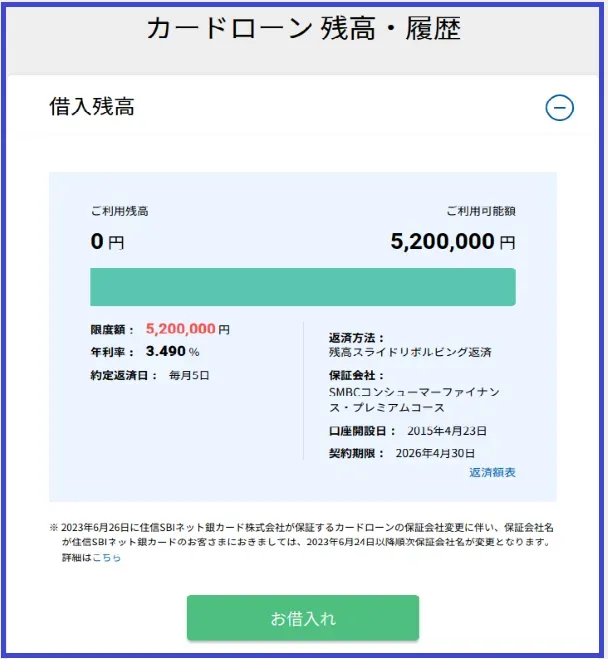Click the カードローン 残高・履歴 page title

coord(303,28)
